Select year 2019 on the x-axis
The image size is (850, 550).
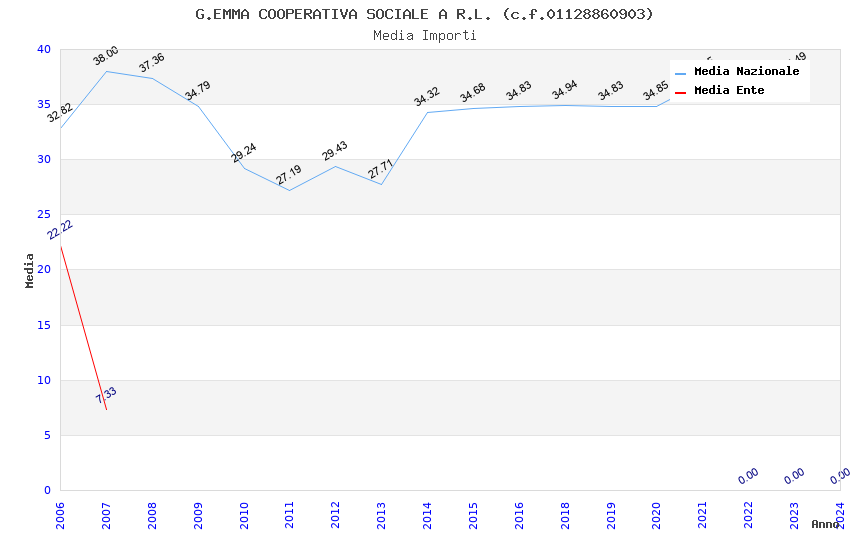coord(611,515)
